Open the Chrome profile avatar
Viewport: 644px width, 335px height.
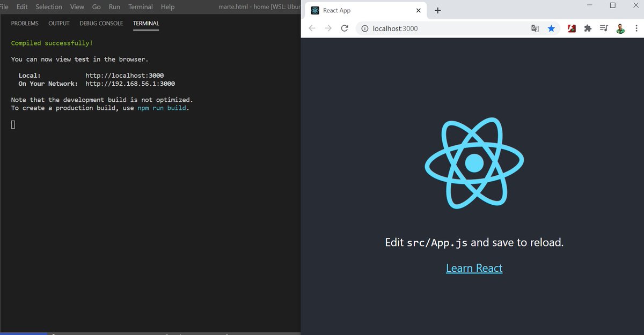pos(620,28)
